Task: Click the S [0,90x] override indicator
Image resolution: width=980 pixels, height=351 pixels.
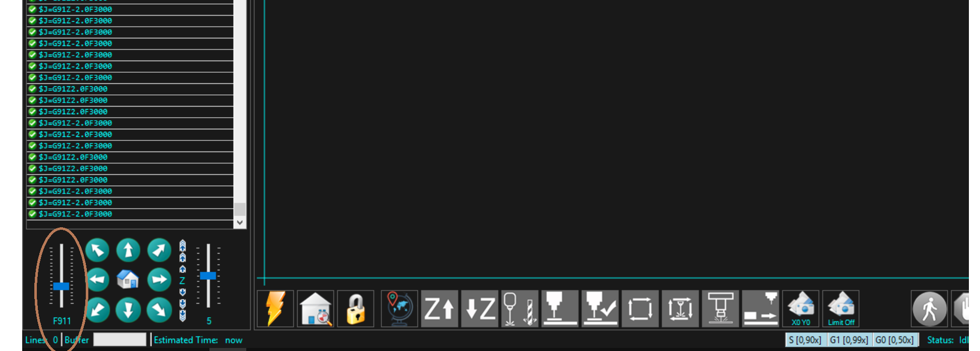Action: coord(805,340)
